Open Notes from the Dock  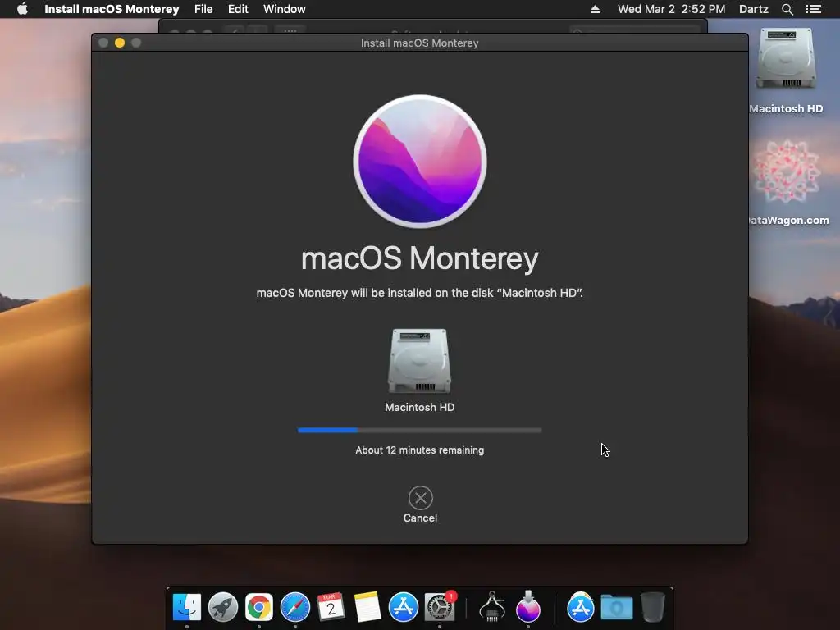367,607
